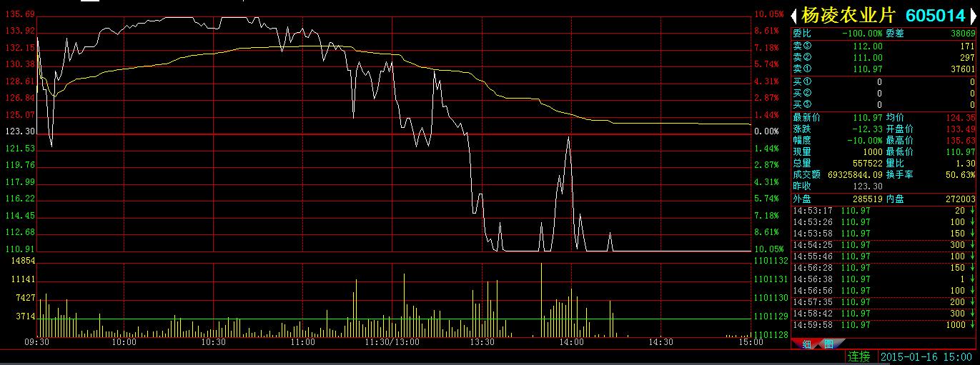Select the 14:56:38 trade row
This screenshot has height=365, width=980.
click(x=884, y=279)
